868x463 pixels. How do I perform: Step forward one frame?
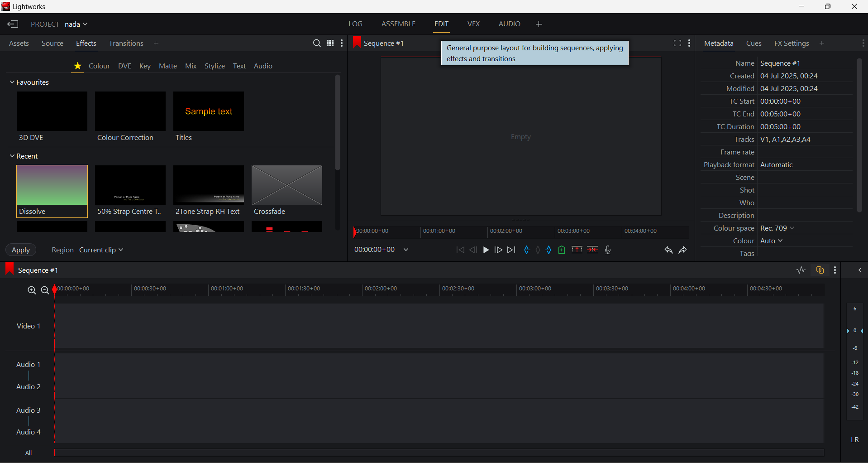point(499,250)
